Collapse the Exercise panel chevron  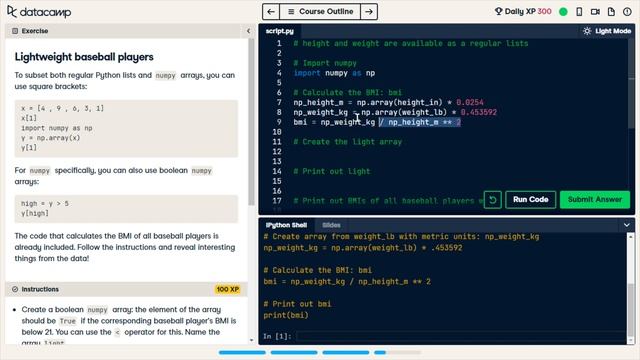pyautogui.click(x=248, y=31)
